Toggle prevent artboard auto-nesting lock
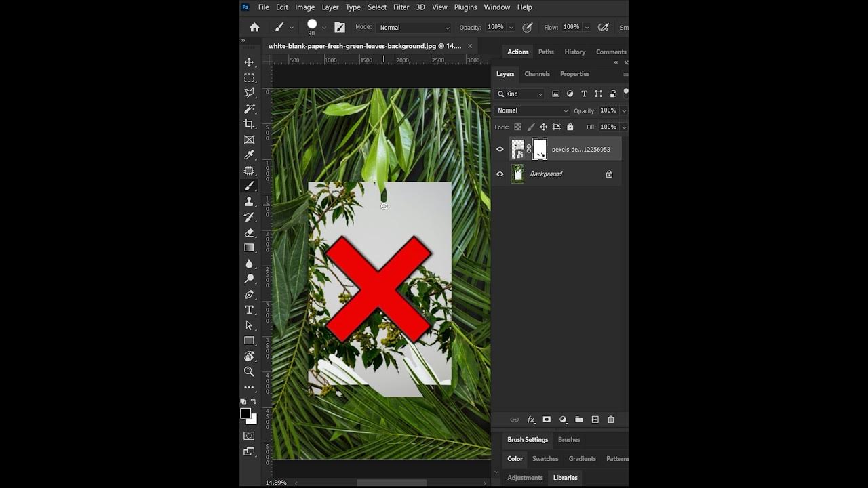Image resolution: width=868 pixels, height=488 pixels. coord(557,127)
